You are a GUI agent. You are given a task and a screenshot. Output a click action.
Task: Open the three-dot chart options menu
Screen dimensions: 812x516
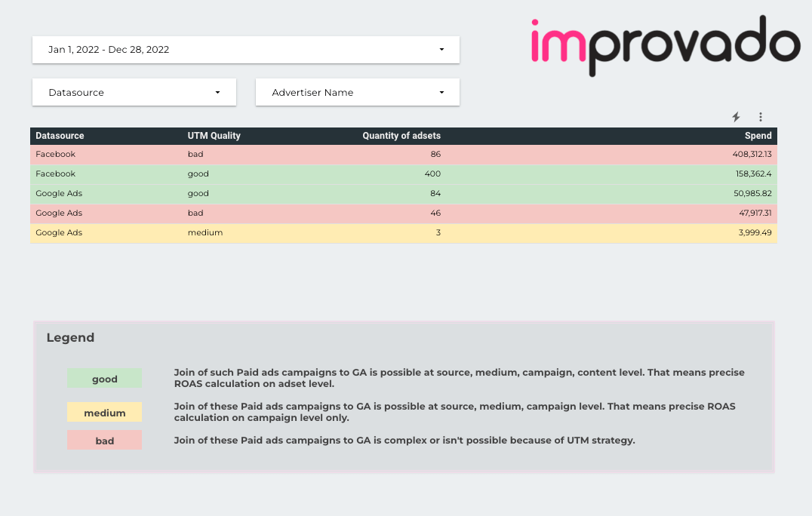[x=761, y=117]
